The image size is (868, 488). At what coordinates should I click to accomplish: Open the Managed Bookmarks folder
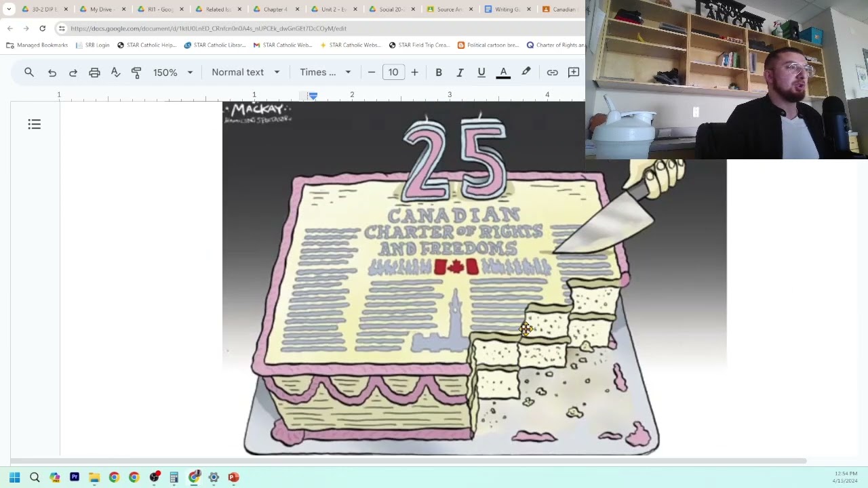point(37,45)
